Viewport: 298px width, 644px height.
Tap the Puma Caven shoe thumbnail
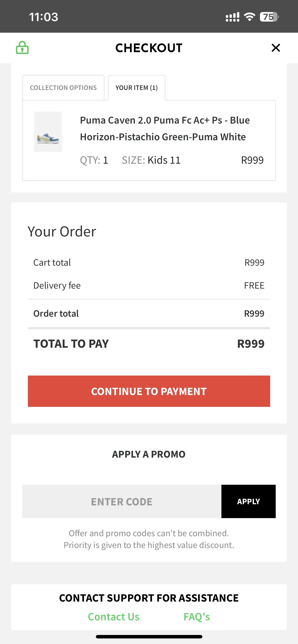pyautogui.click(x=48, y=132)
